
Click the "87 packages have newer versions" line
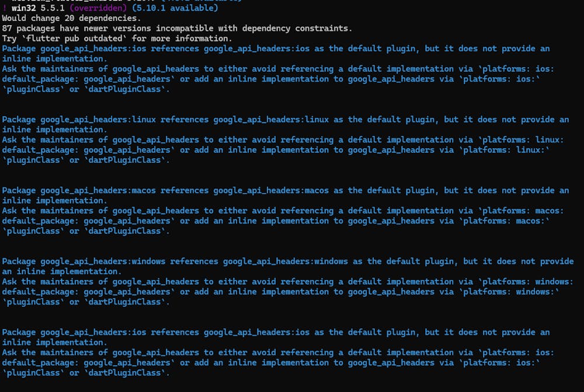pyautogui.click(x=177, y=28)
